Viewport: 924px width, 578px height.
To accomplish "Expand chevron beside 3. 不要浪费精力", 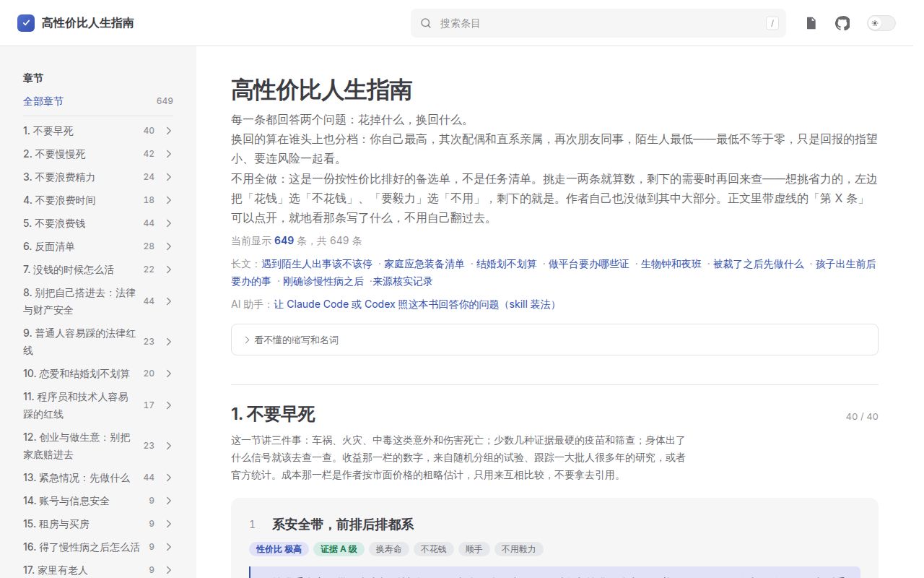I will point(168,177).
